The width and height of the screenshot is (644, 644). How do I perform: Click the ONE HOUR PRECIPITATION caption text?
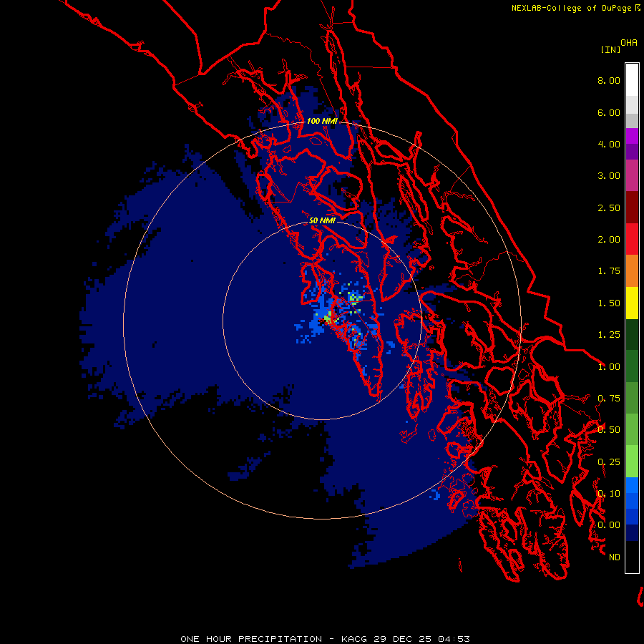(x=251, y=639)
